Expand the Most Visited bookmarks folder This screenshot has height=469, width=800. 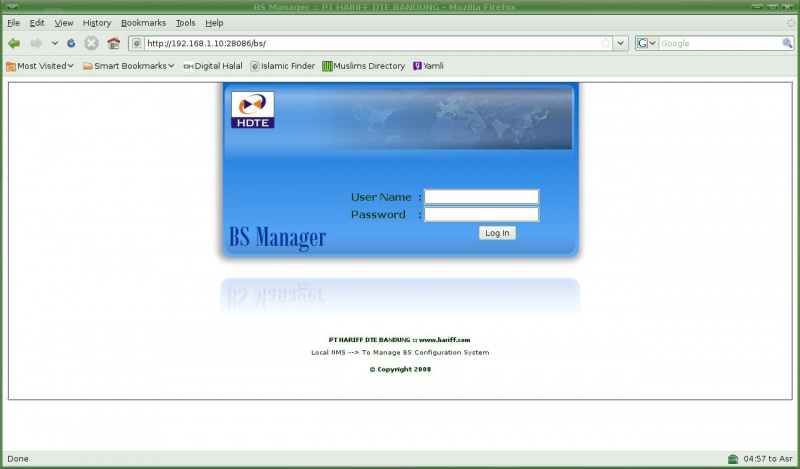pos(40,66)
